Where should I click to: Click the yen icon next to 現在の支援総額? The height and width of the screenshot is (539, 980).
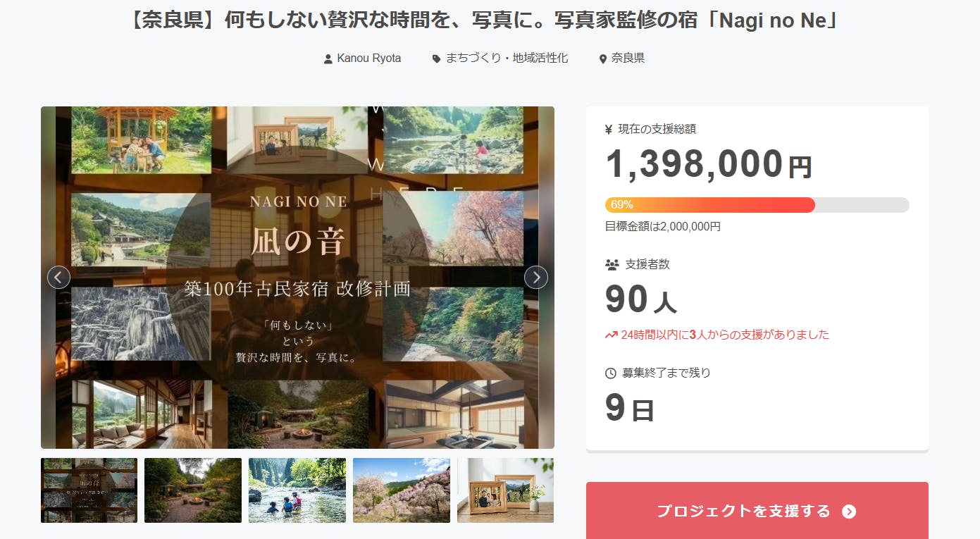pos(609,129)
